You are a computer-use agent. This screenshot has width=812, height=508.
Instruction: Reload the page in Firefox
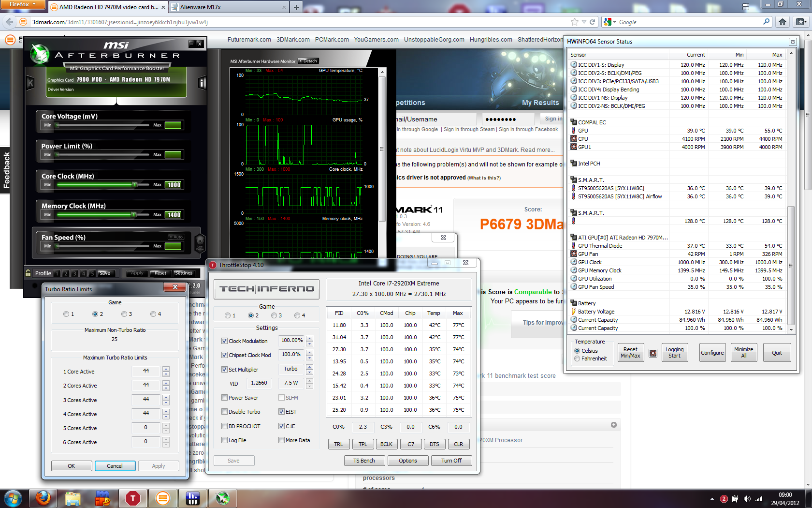point(592,22)
